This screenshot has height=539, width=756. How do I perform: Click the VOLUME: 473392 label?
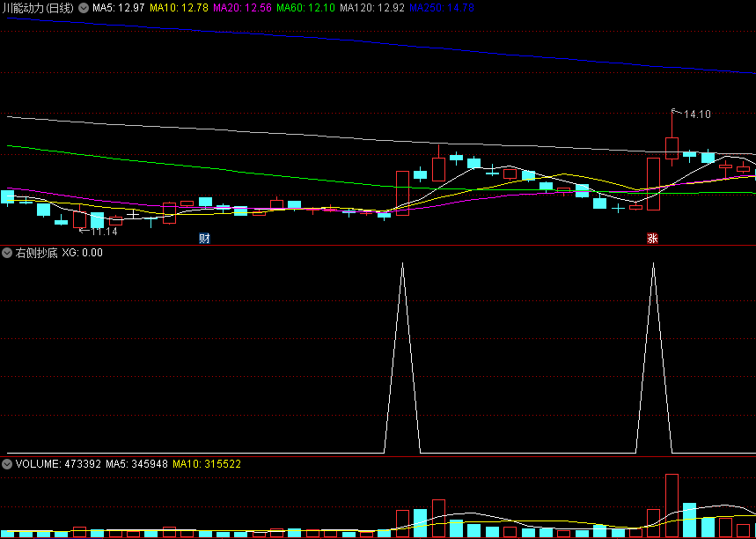pyautogui.click(x=58, y=464)
